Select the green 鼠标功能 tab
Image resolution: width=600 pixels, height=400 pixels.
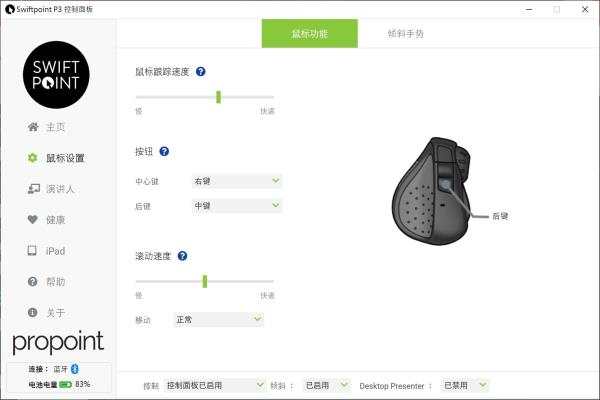310,34
